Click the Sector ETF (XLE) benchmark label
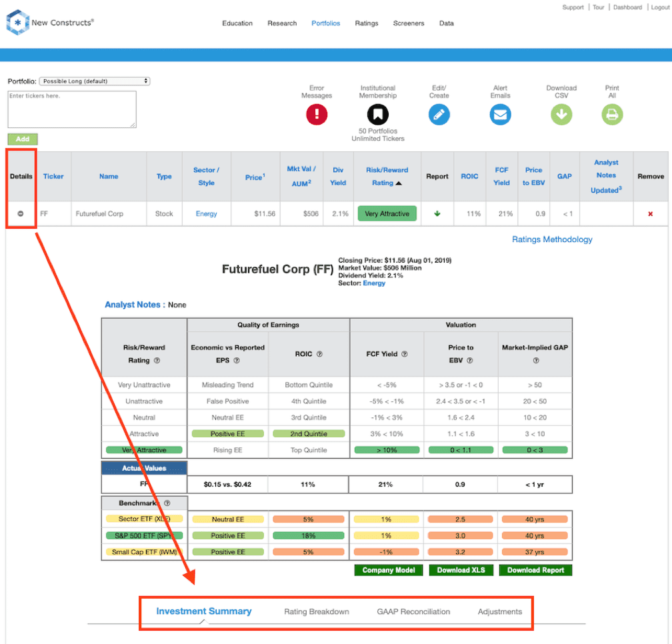 coord(145,519)
